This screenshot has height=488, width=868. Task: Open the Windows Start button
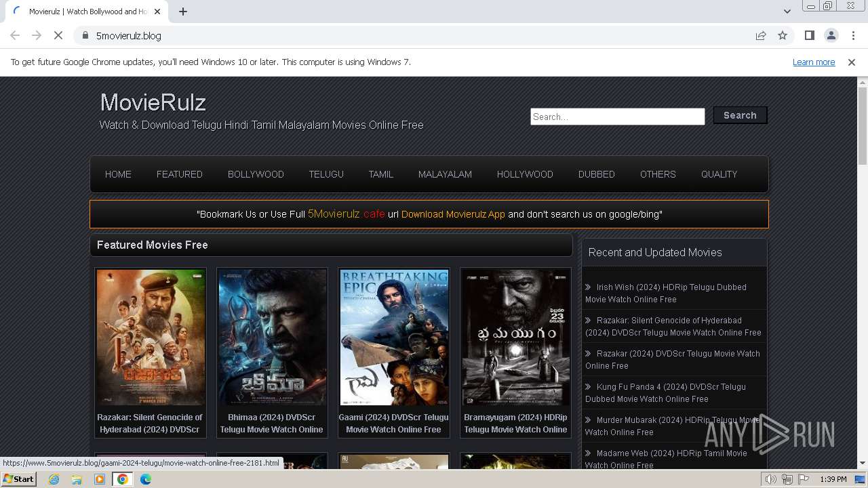(x=18, y=479)
